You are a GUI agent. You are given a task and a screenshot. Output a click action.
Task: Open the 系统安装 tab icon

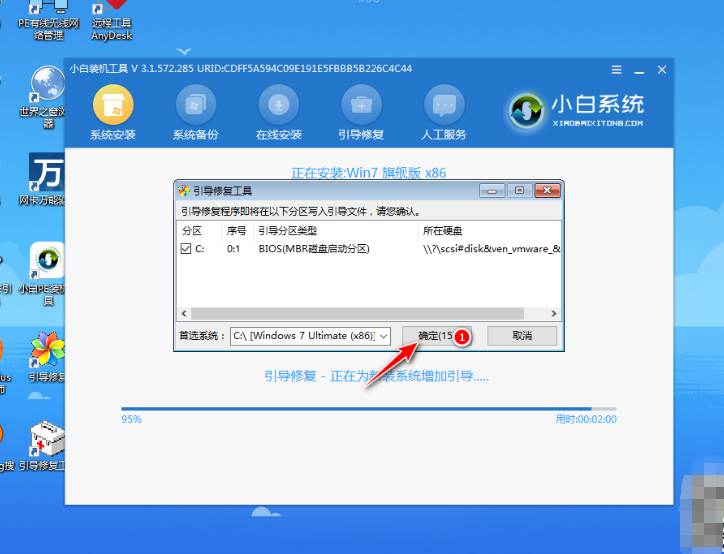point(113,105)
